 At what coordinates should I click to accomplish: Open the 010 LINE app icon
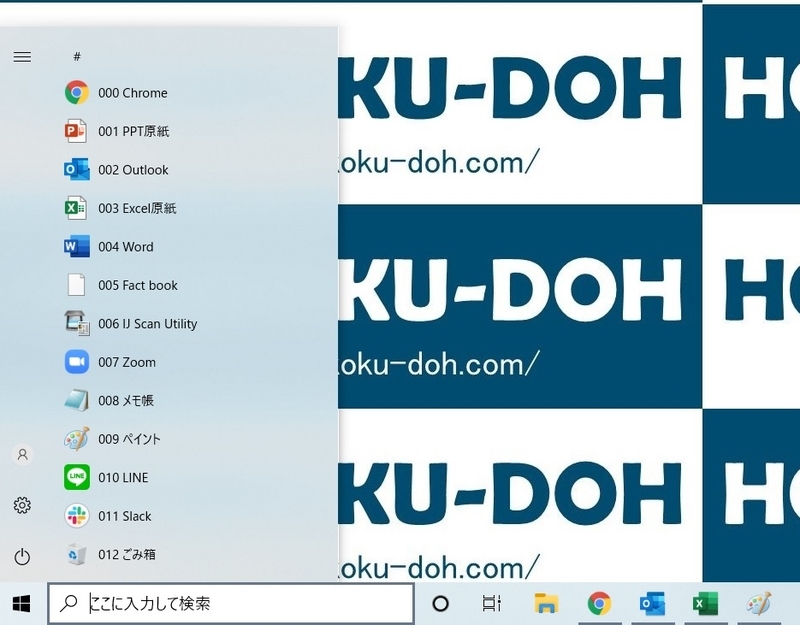77,477
